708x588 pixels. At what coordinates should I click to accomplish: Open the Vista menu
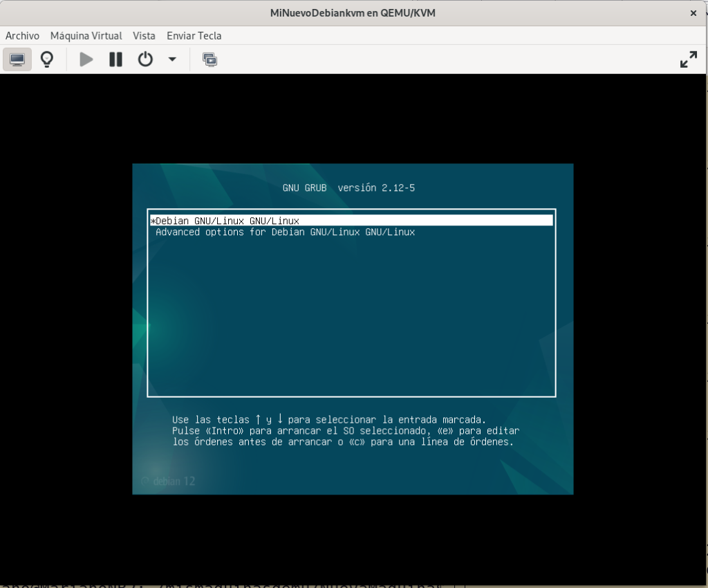[x=144, y=36]
